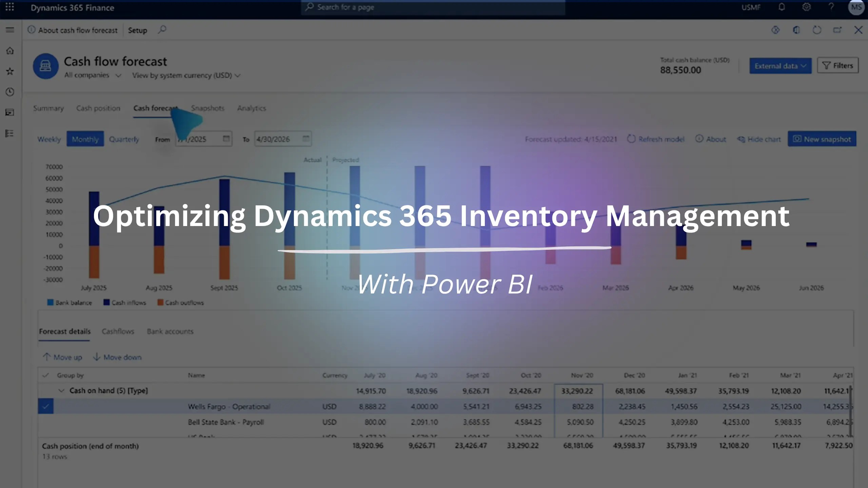Open the From date calendar picker
This screenshot has height=488, width=868.
tap(226, 139)
